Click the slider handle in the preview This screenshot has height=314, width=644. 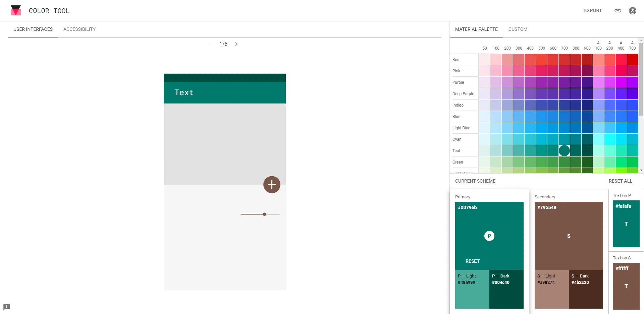pos(265,214)
